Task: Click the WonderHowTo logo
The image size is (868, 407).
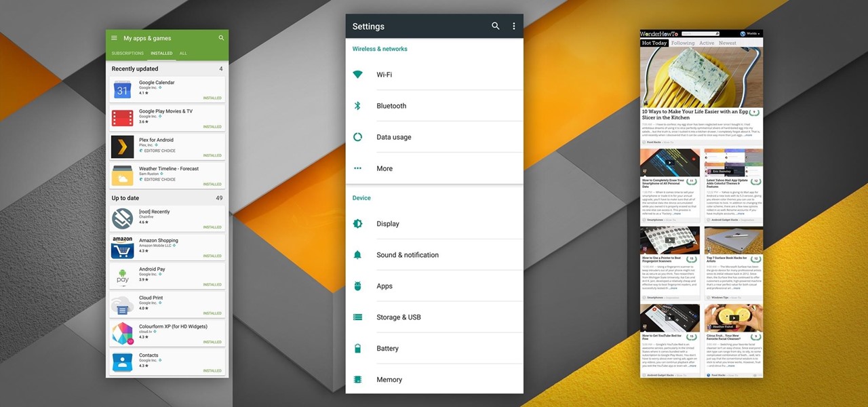Action: 660,33
